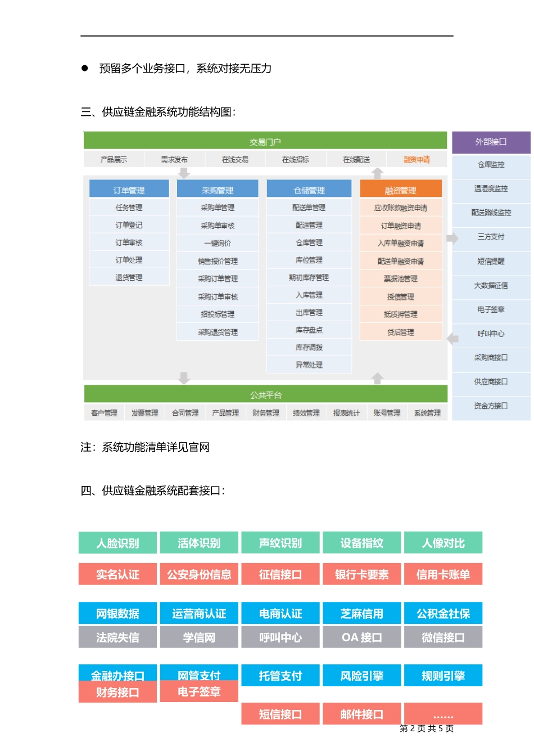Screen dimensions: 534x756
Task: Click the red 实名认证 box
Action: (x=117, y=574)
